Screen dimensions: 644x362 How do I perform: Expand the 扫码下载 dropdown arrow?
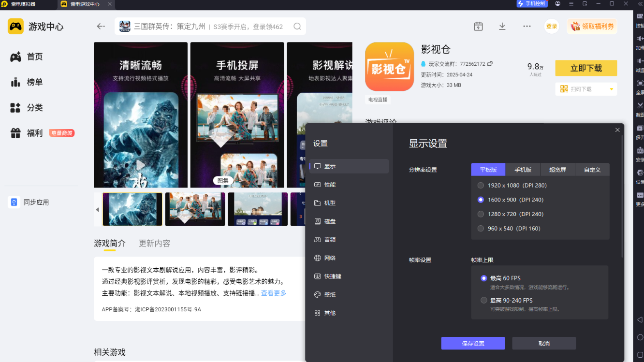tap(611, 89)
